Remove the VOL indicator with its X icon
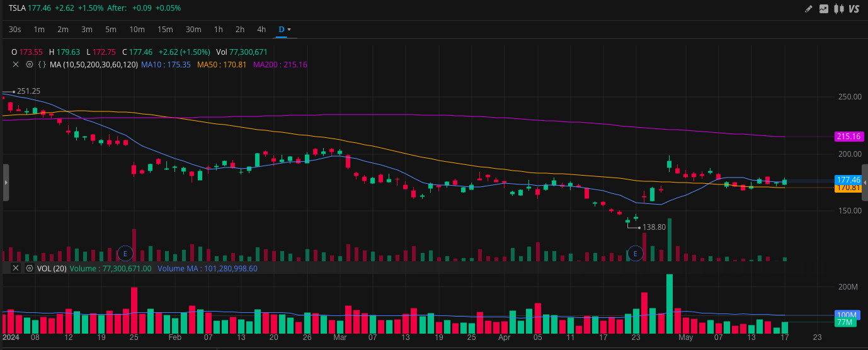 (16, 268)
